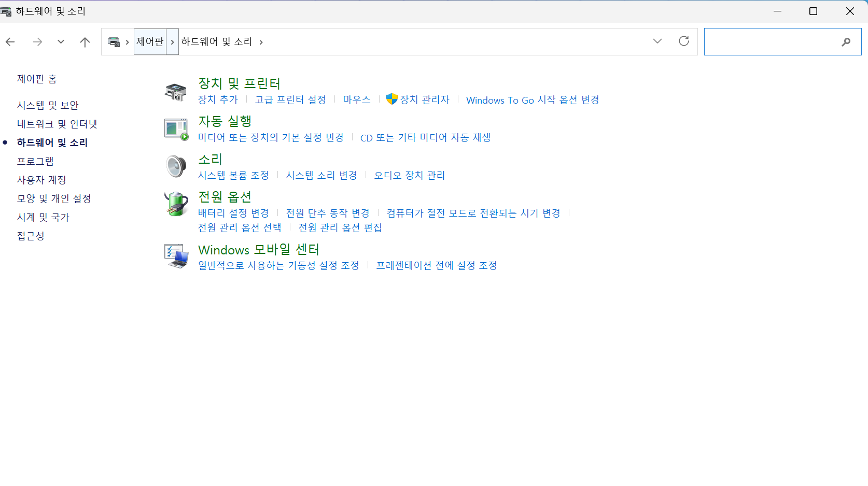868x486 pixels.
Task: Select 하드웨어 및 소리 in the sidebar
Action: click(x=52, y=142)
